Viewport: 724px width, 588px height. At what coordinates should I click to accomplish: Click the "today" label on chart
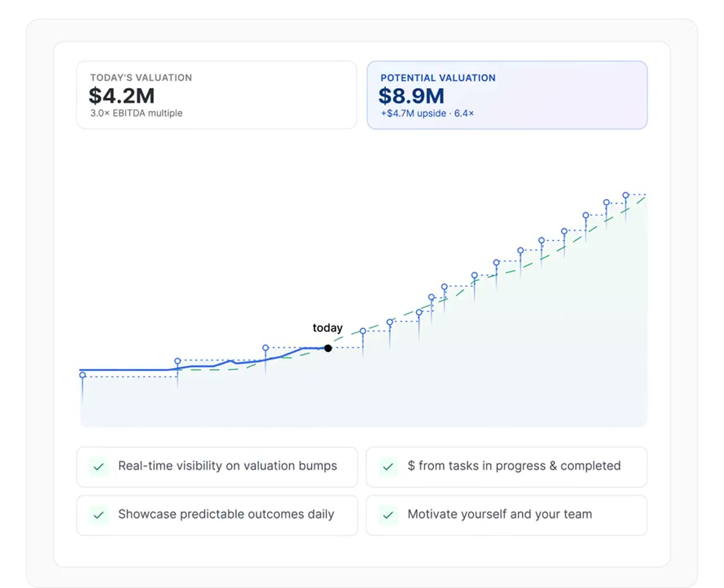click(x=327, y=328)
